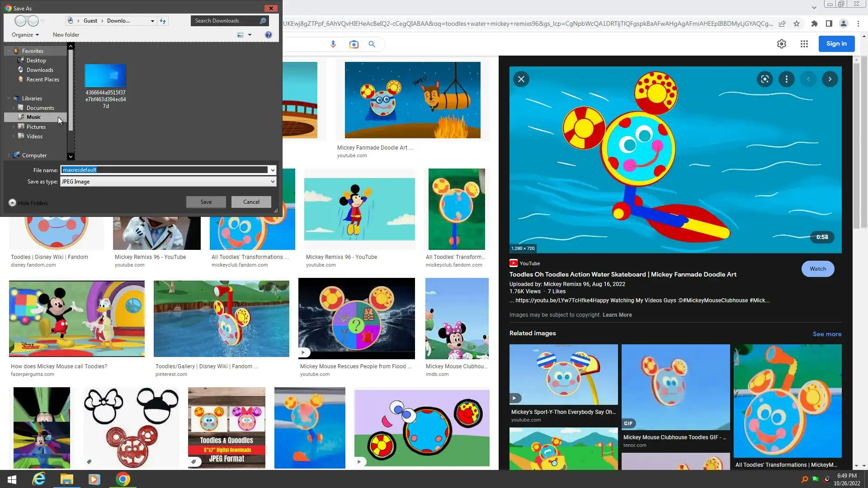This screenshot has width=868, height=488.
Task: Expand the Libraries tree node
Action: [9, 98]
